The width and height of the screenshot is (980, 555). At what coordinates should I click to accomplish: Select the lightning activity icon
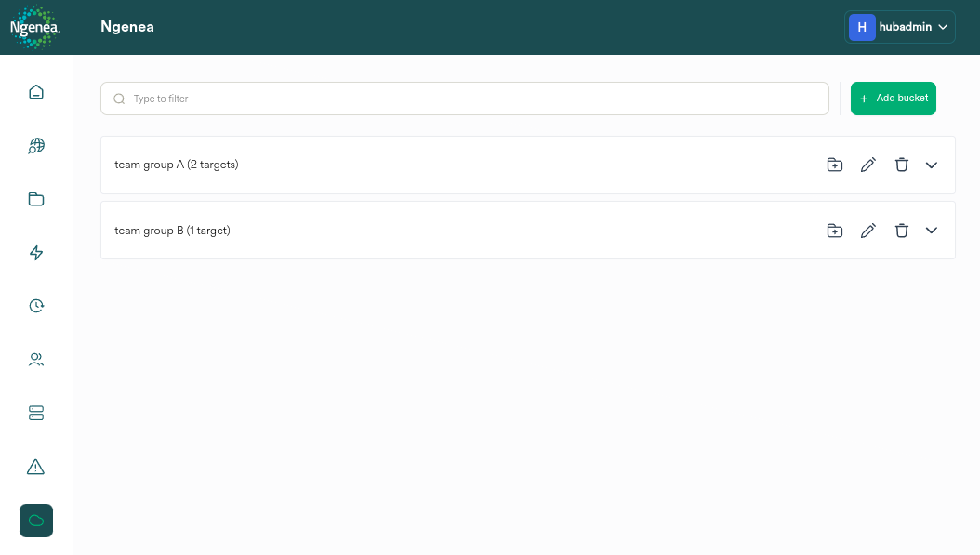[35, 252]
